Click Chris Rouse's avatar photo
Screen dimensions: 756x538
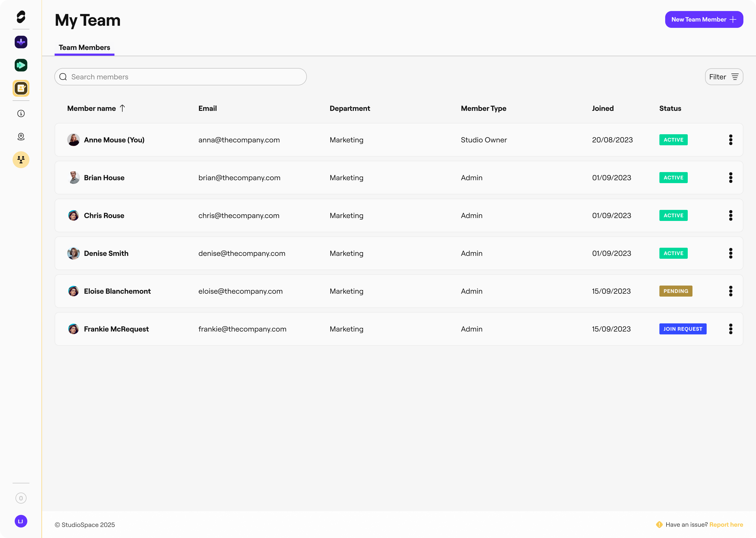73,215
